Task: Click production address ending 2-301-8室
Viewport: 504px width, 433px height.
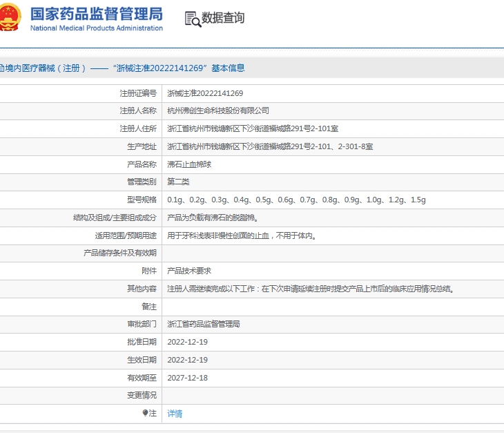Action: [270, 147]
